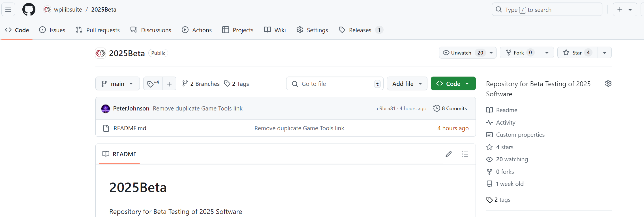Expand the Unwatch dropdown caret

[x=491, y=53]
